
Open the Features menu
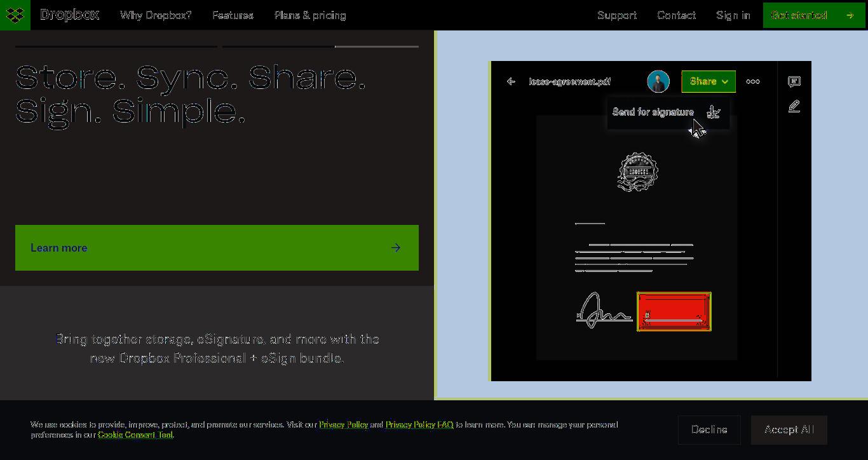233,15
